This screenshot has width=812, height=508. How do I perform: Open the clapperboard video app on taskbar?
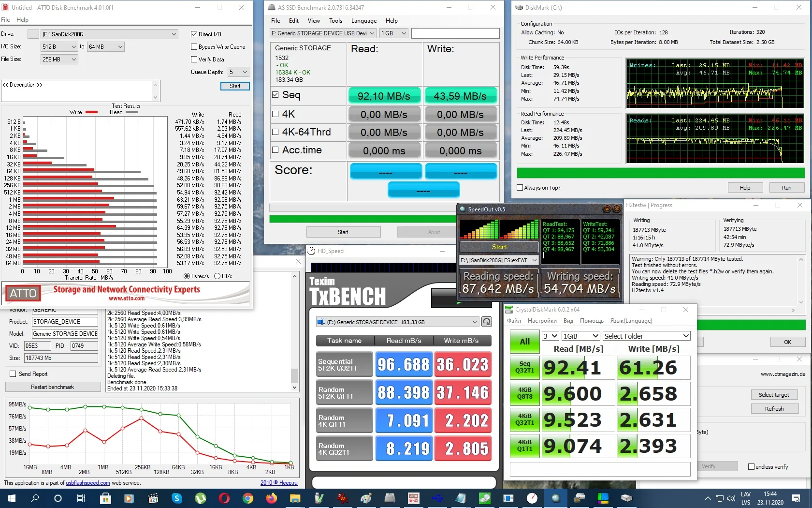point(153,498)
